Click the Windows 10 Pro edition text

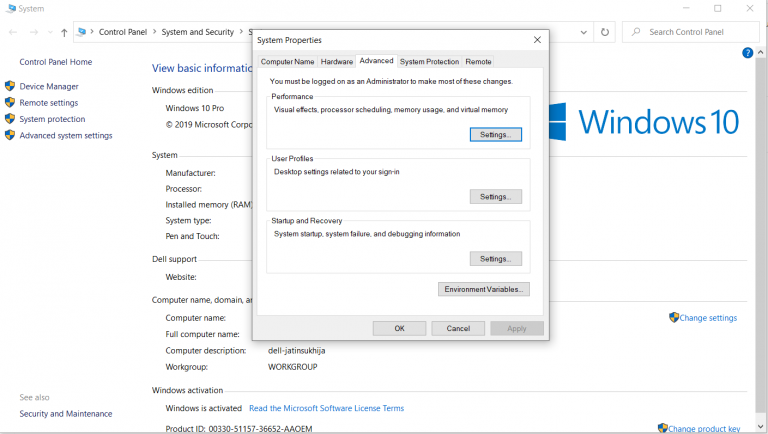[x=195, y=108]
